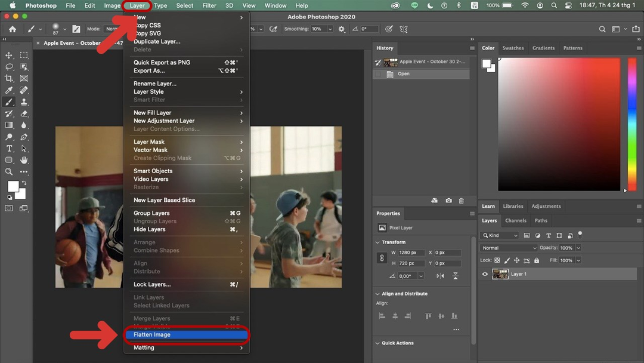644x363 pixels.
Task: Select the Move tool
Action: coord(9,55)
